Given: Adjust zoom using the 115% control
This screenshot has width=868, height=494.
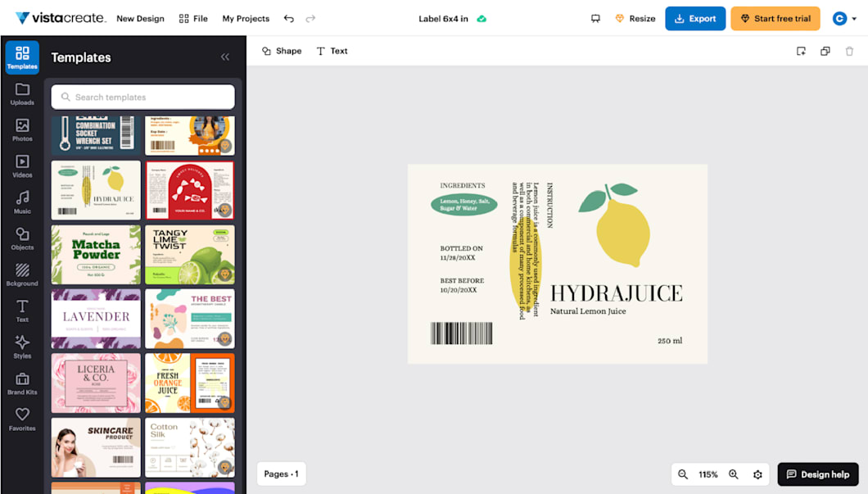Looking at the screenshot, I should [x=709, y=474].
